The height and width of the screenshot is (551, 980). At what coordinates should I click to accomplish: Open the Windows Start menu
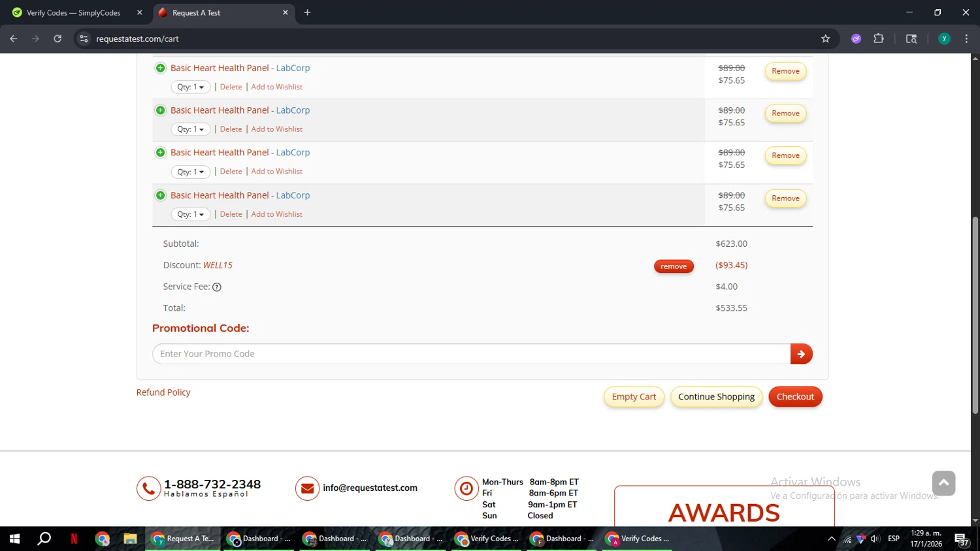14,539
